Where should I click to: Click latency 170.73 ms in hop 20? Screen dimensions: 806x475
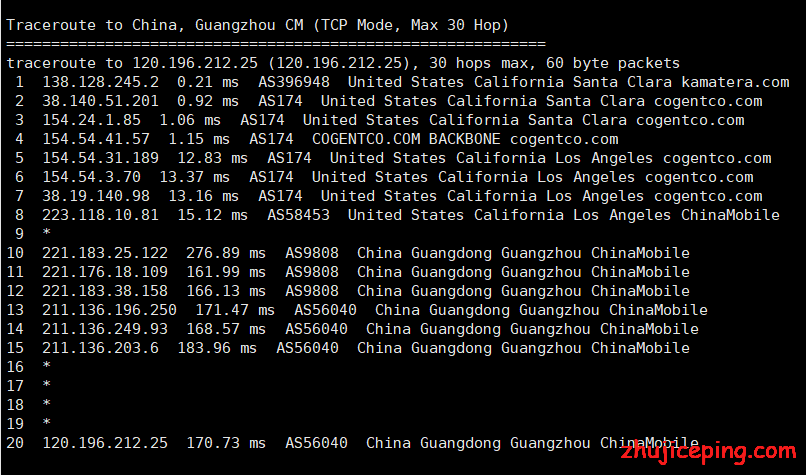click(x=226, y=443)
